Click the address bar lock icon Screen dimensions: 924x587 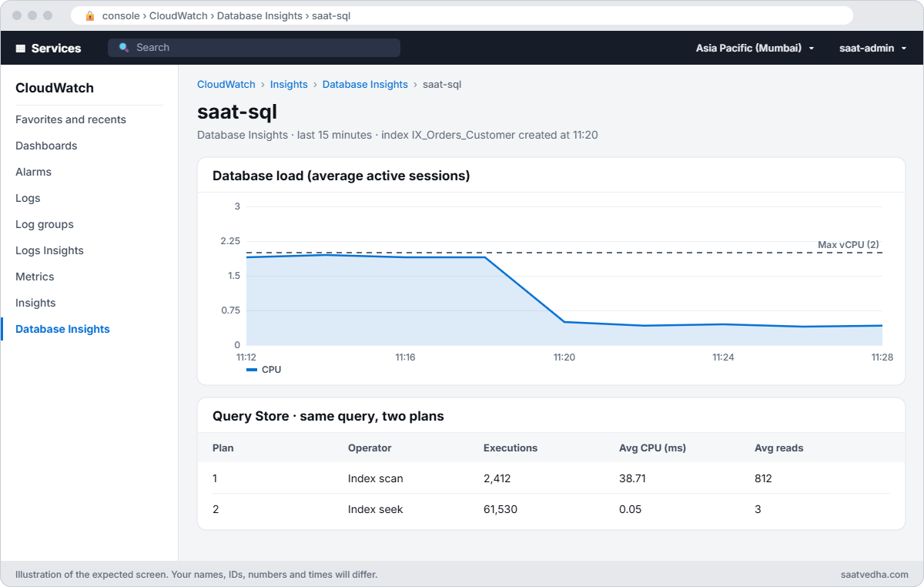(x=90, y=15)
